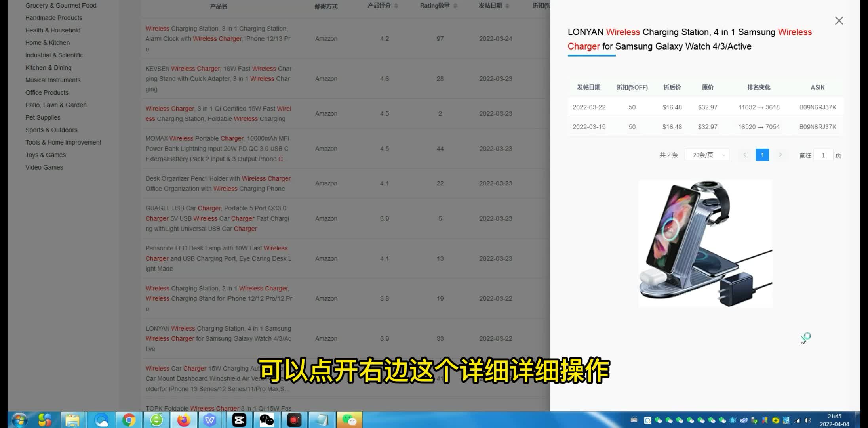Viewport: 868px width, 428px height.
Task: Open the Home & Kitchen category
Action: (48, 43)
